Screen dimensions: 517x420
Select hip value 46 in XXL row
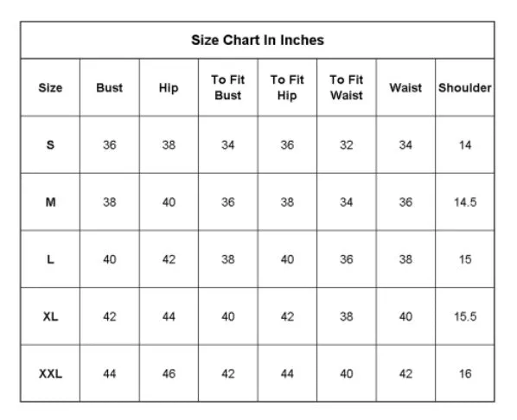169,374
